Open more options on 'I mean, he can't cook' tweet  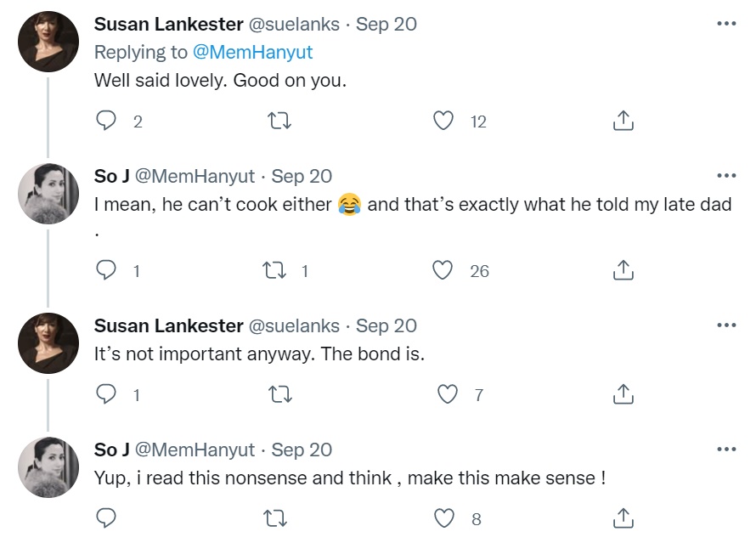[726, 176]
